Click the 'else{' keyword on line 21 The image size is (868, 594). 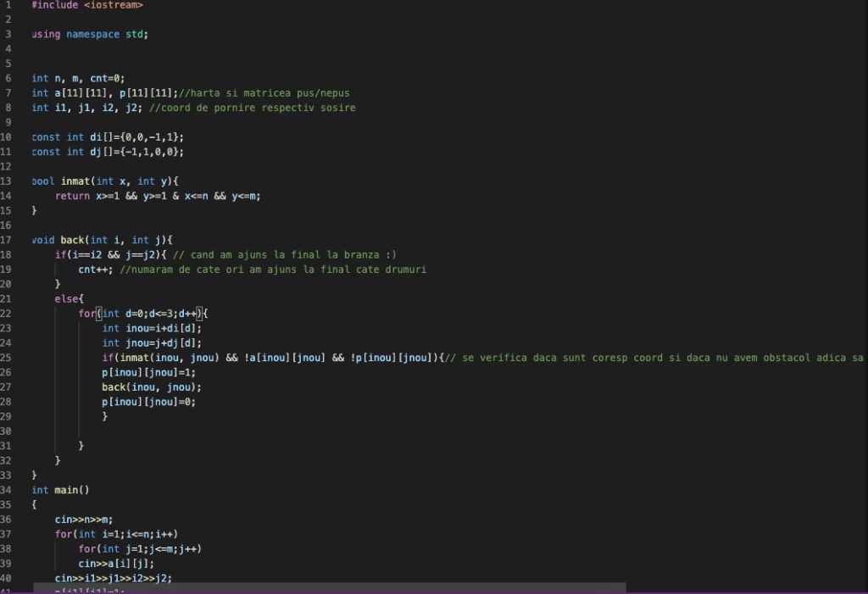coord(70,299)
